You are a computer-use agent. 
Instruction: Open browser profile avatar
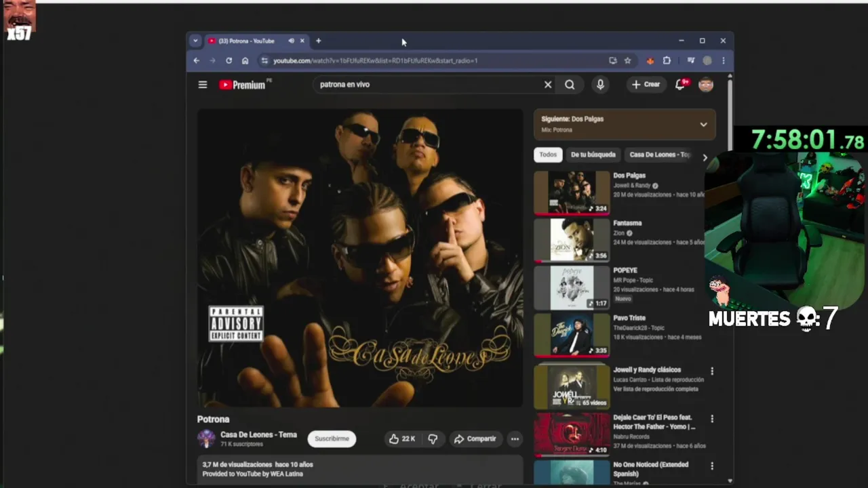[707, 61]
